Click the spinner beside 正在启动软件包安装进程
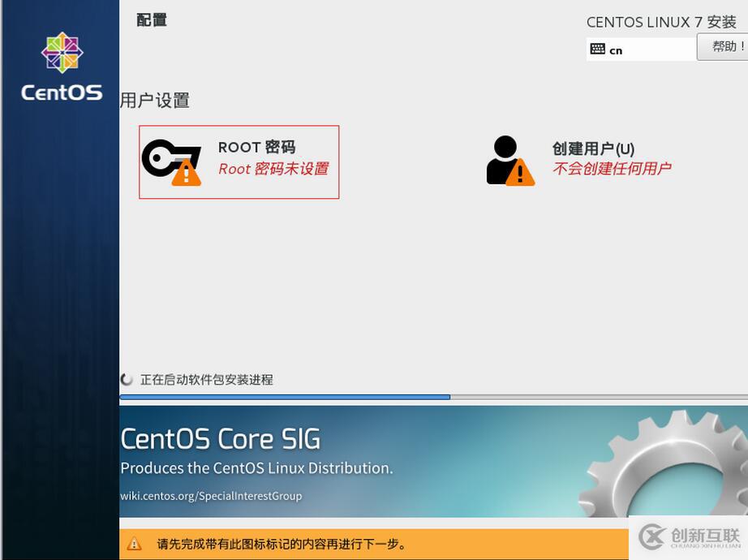748x560 pixels. pos(127,380)
